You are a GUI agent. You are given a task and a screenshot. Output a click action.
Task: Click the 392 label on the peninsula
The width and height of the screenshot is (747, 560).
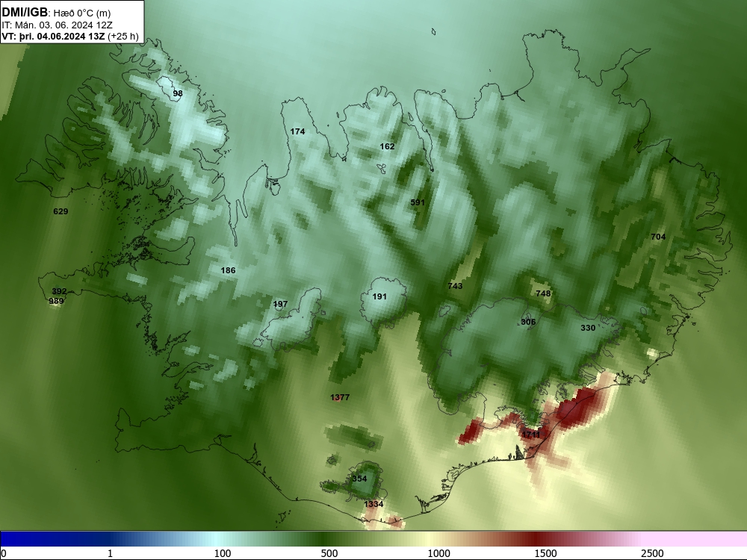click(x=59, y=291)
